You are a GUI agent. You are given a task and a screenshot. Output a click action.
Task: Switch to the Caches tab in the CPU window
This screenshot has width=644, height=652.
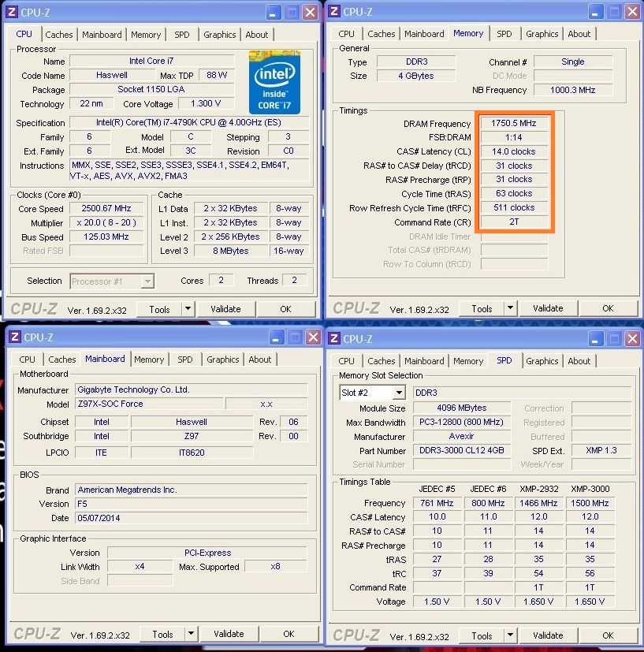click(59, 35)
